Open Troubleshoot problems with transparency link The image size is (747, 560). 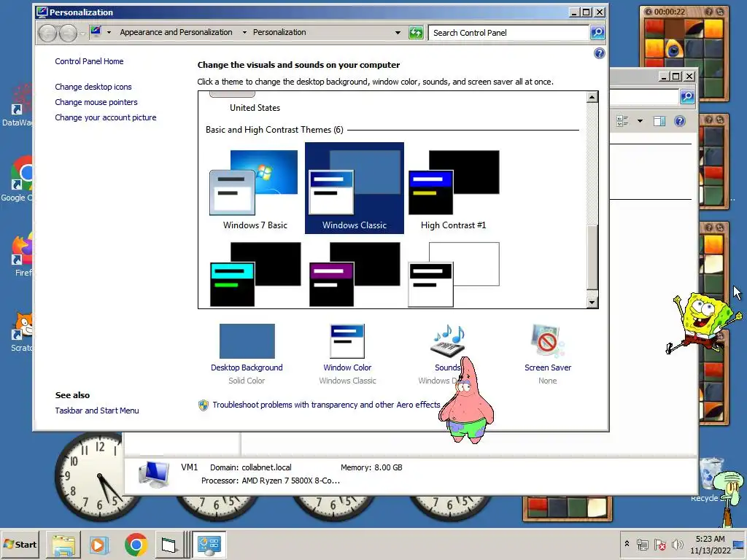click(x=326, y=405)
